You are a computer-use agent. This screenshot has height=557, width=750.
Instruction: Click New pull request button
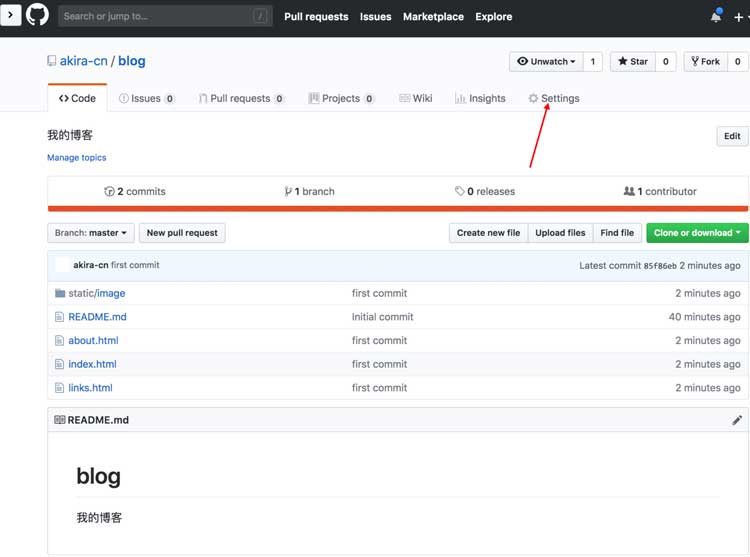pos(182,233)
